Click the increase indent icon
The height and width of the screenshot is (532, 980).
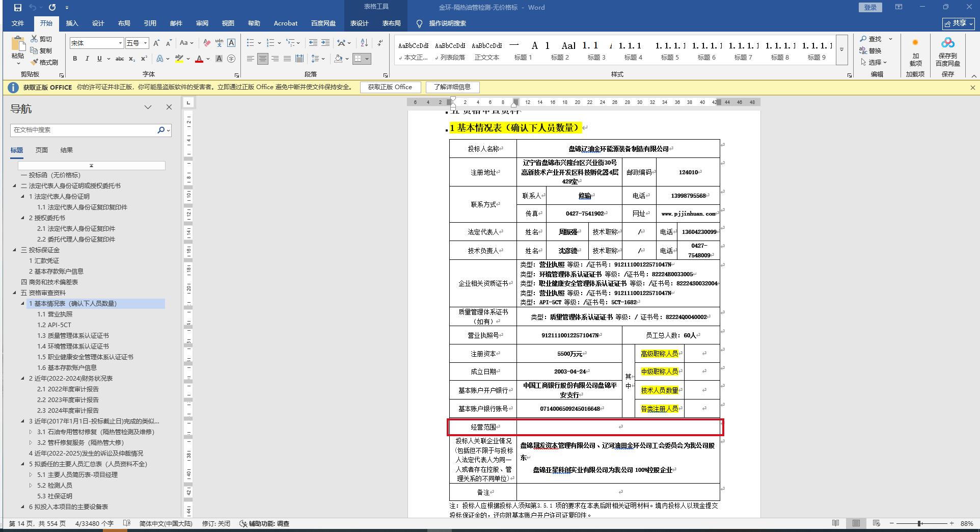click(x=325, y=43)
